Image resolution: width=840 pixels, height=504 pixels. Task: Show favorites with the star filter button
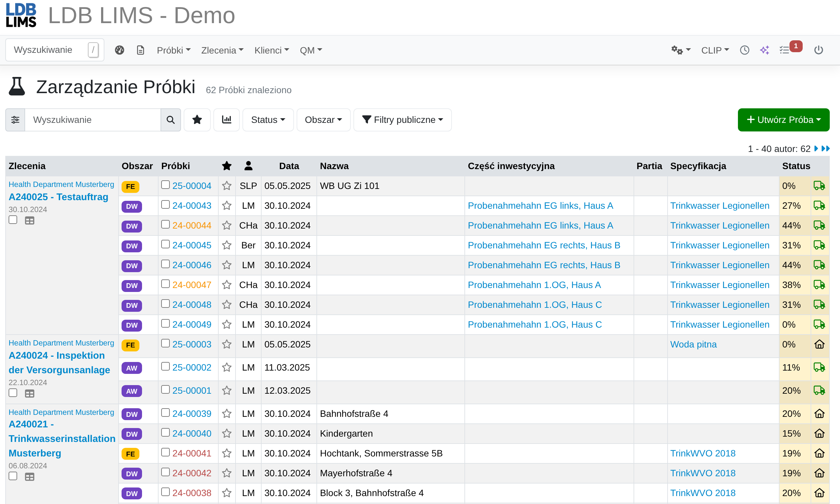(x=197, y=120)
